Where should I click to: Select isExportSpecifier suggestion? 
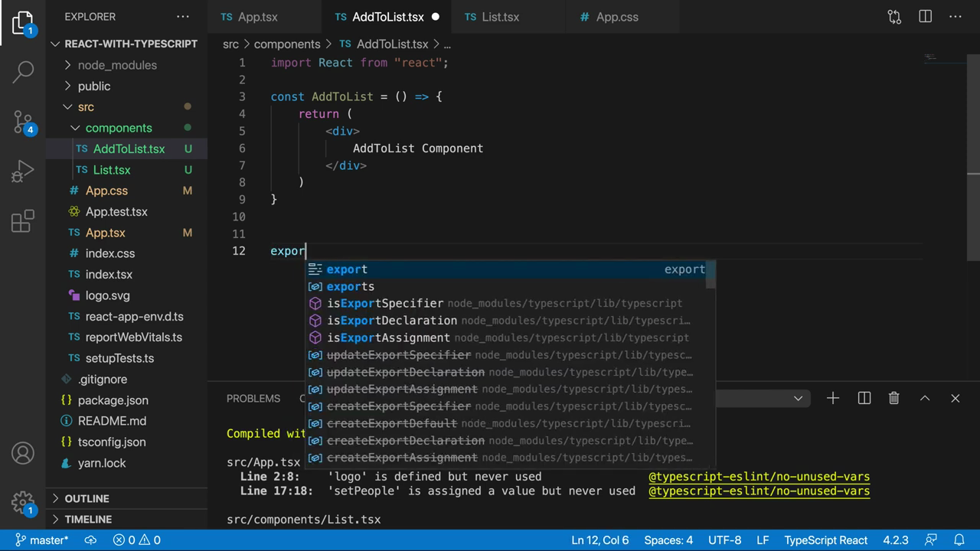pos(511,303)
